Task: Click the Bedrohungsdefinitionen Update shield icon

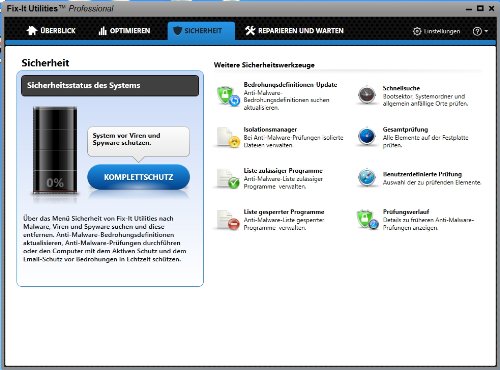Action: tap(228, 96)
